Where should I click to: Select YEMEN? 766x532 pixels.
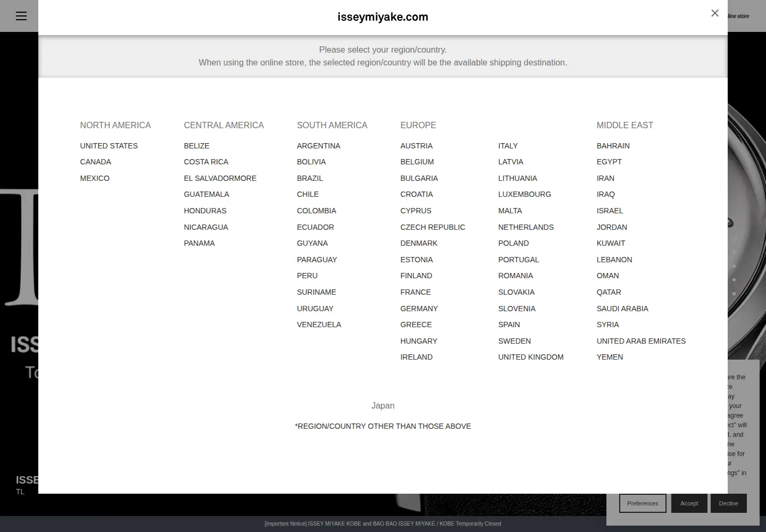[610, 357]
